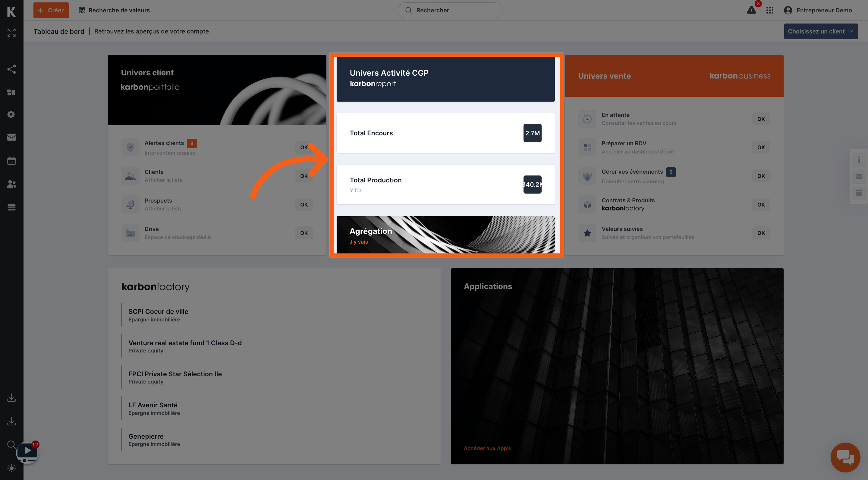Click OK for En attente
This screenshot has height=480, width=868.
click(x=761, y=119)
